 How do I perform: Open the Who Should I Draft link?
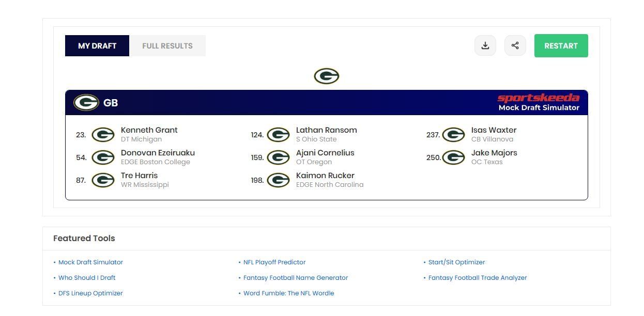pos(87,278)
